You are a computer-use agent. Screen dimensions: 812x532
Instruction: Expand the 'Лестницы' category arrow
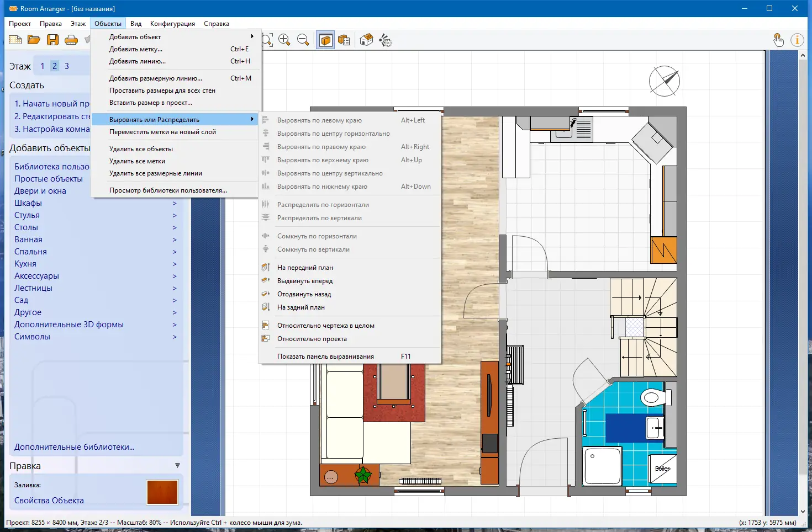tap(175, 288)
